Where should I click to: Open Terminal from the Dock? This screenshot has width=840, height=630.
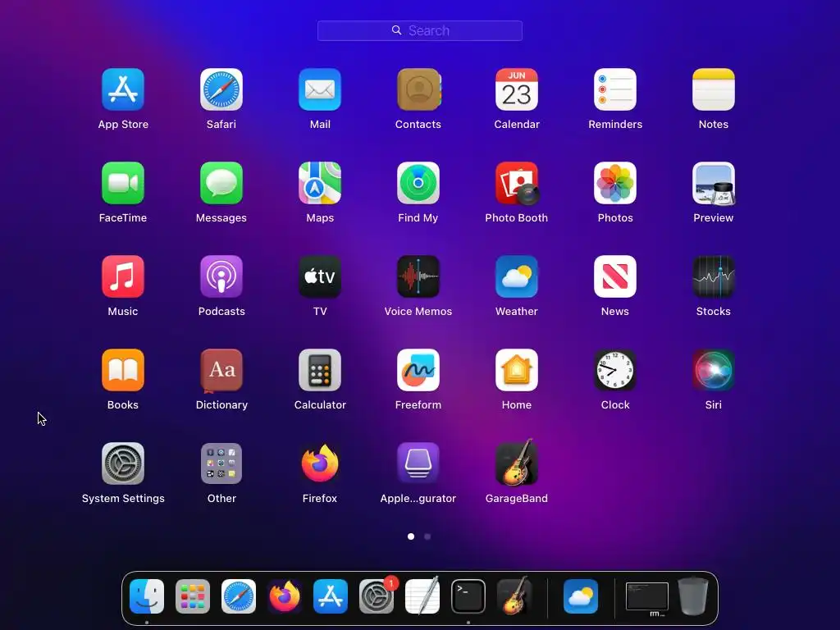point(468,596)
